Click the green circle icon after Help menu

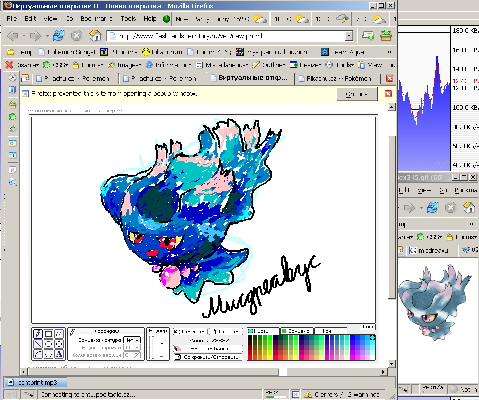[166, 19]
